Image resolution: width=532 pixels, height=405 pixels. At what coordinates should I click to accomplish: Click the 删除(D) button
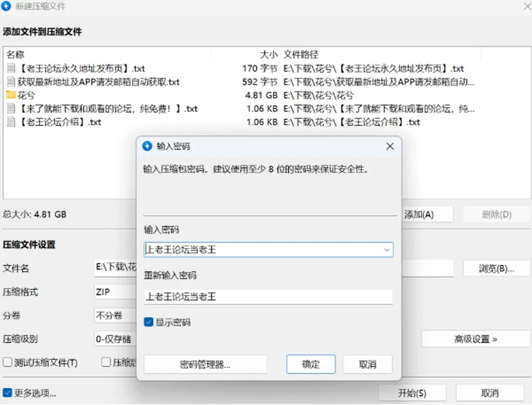click(497, 214)
